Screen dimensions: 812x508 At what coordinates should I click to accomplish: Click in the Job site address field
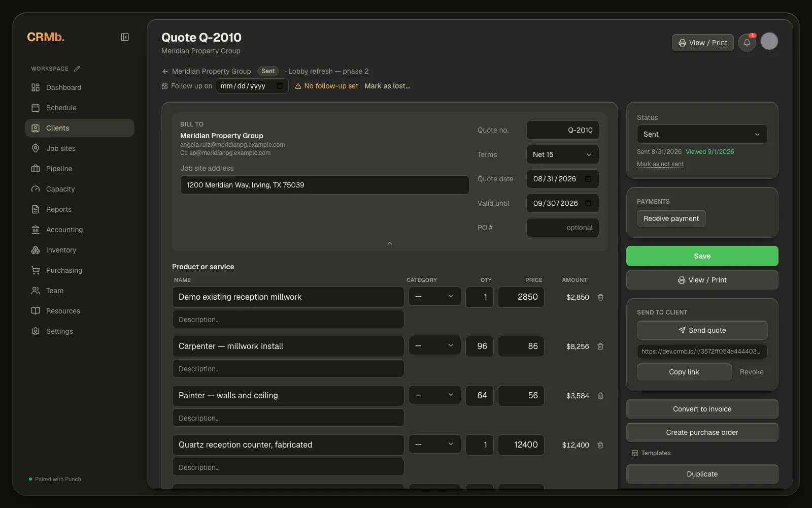coord(325,185)
